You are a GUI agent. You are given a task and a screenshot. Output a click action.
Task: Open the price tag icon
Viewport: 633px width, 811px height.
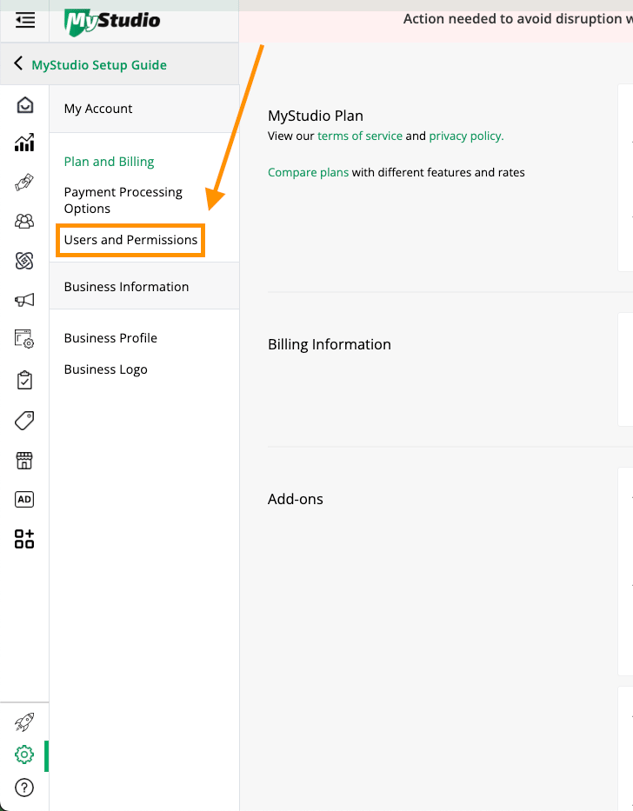tap(24, 420)
